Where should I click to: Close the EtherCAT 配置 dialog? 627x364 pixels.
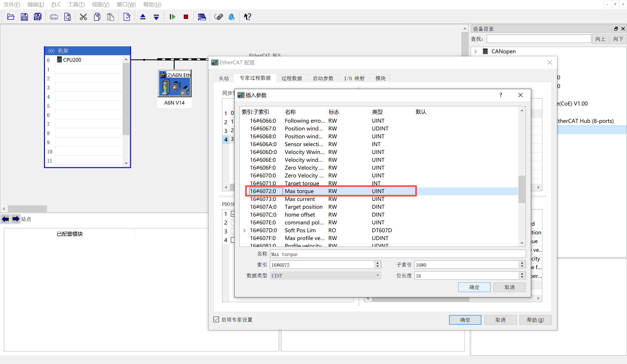coord(550,63)
